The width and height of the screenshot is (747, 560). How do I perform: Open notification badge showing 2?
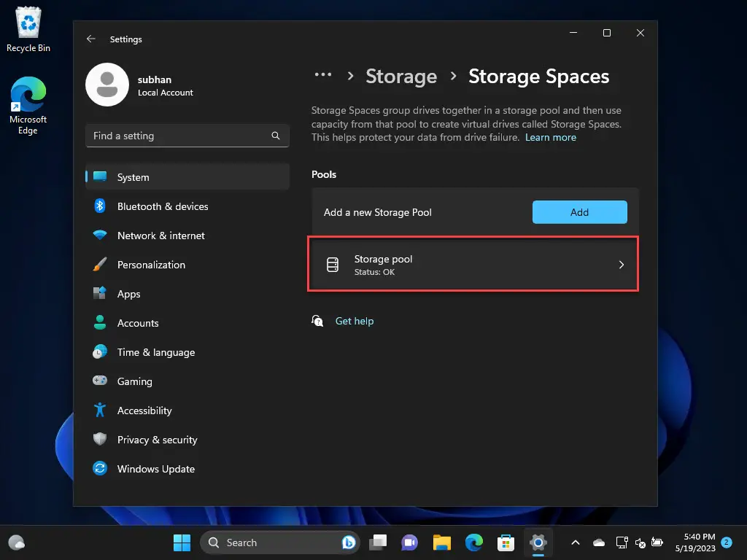pyautogui.click(x=727, y=542)
